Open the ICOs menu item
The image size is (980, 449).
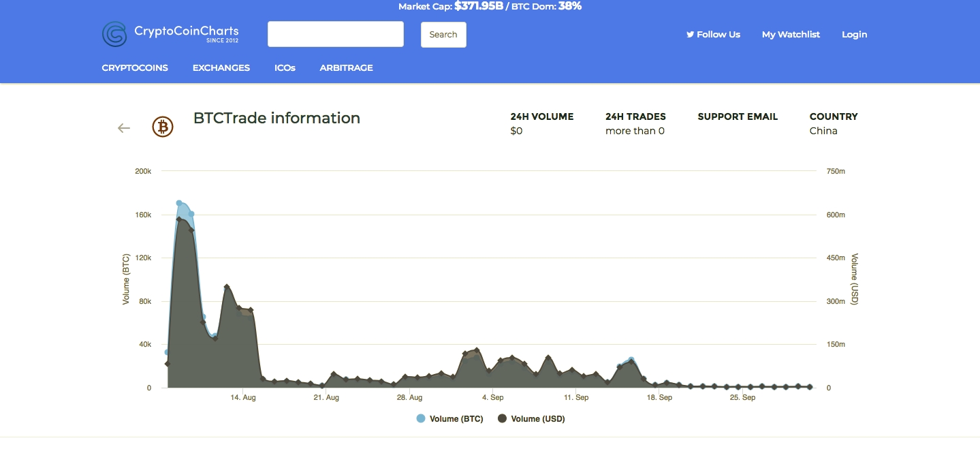[x=285, y=67]
